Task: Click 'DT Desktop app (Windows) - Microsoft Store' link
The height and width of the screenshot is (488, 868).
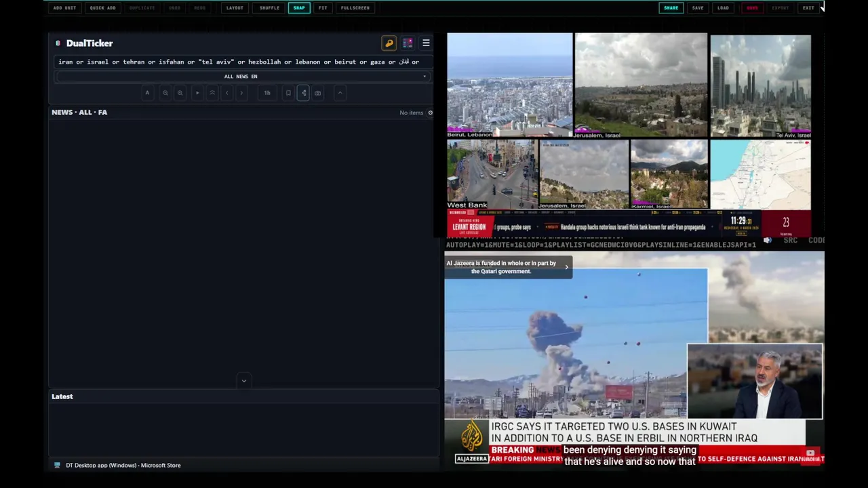Action: pos(123,466)
